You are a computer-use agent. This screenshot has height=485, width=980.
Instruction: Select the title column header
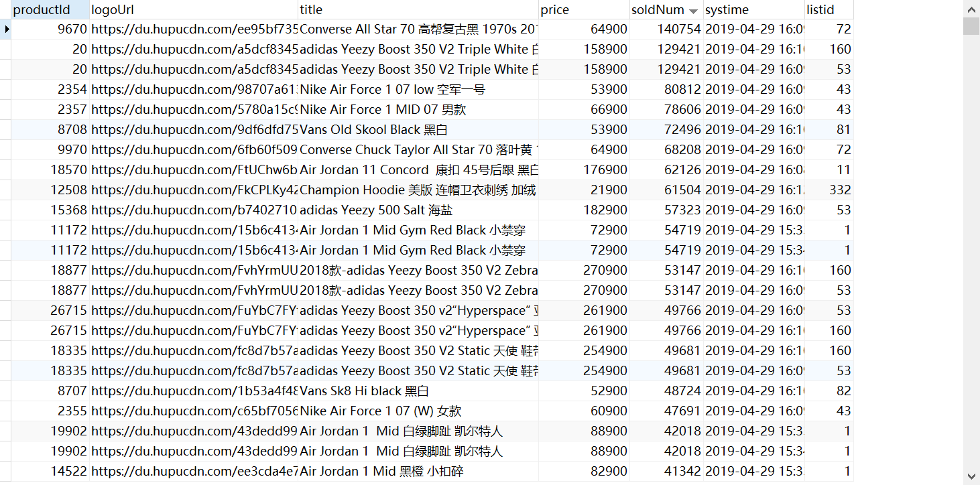[x=418, y=9]
